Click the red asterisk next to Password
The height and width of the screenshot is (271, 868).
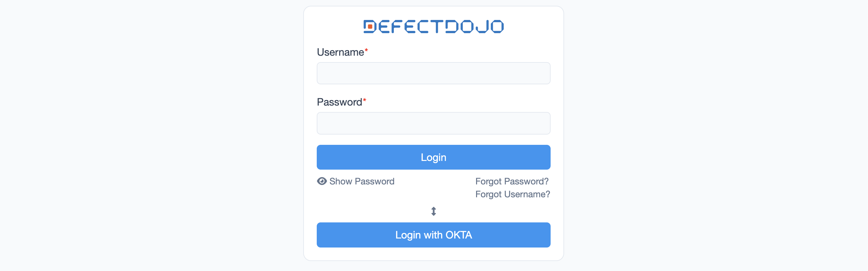coord(364,100)
